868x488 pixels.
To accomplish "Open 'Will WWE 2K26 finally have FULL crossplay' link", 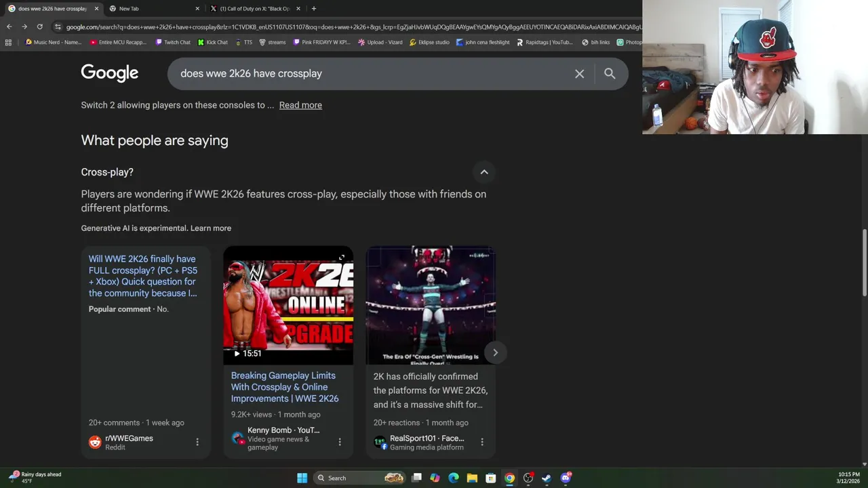I will 143,276.
